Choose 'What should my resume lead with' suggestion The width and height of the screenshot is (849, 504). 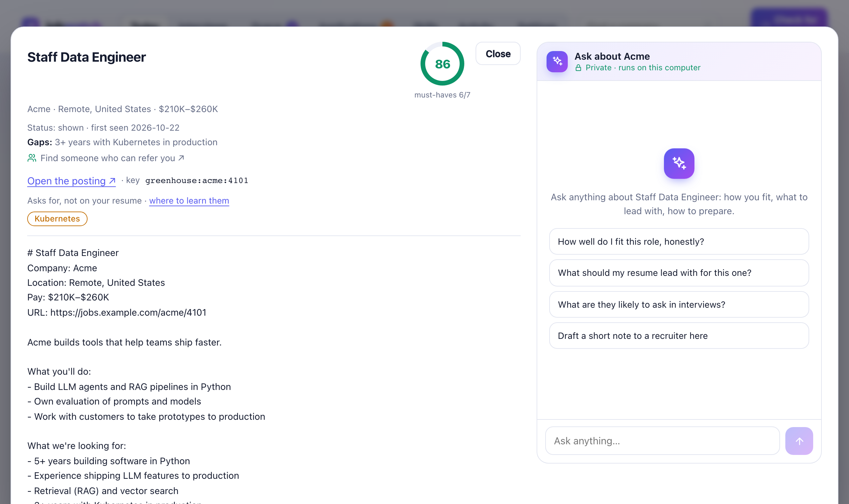[679, 273]
